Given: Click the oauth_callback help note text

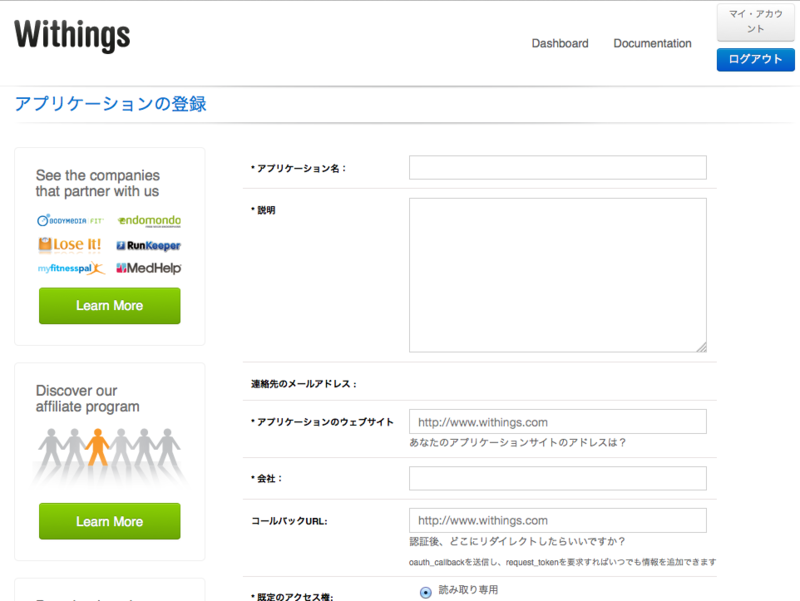Looking at the screenshot, I should coord(562,562).
